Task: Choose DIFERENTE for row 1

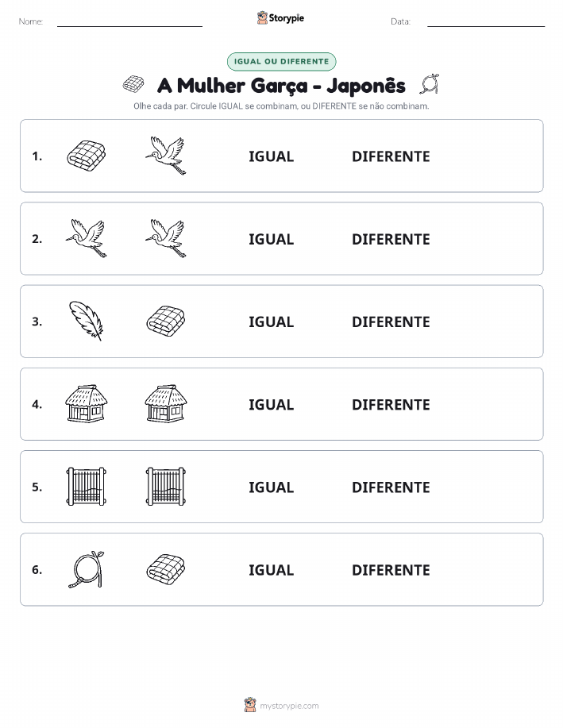Action: click(391, 156)
